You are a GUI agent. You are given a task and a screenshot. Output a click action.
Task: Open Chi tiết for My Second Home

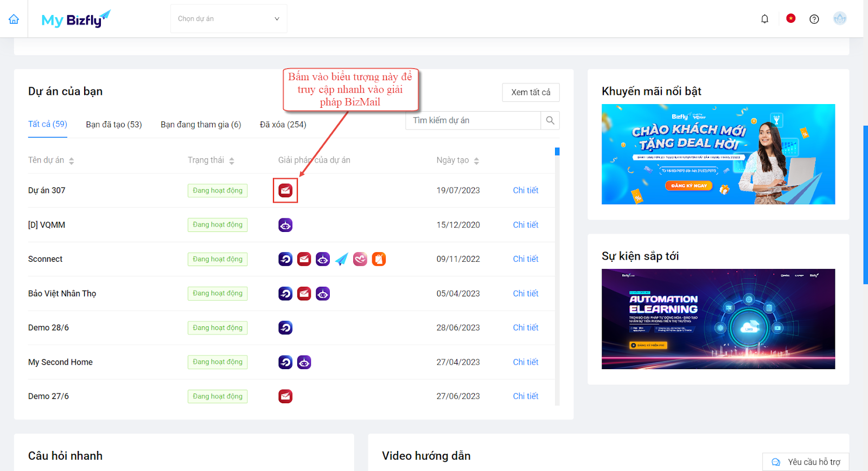pyautogui.click(x=526, y=362)
